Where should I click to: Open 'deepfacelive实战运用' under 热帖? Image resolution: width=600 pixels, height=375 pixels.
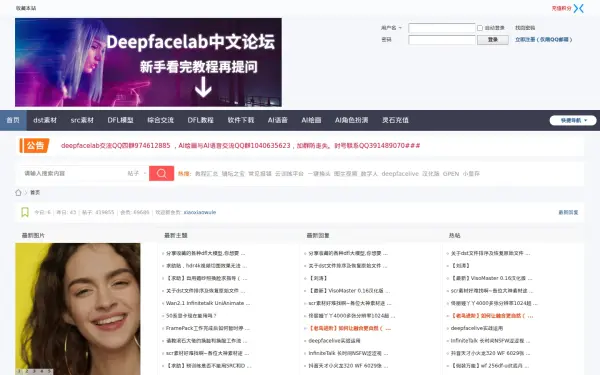[477, 328]
